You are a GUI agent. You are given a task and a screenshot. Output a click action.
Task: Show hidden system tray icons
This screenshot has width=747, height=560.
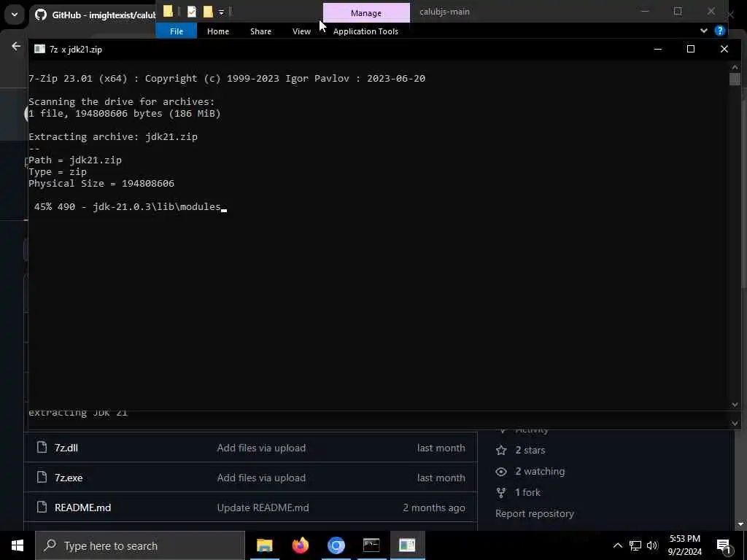point(617,545)
